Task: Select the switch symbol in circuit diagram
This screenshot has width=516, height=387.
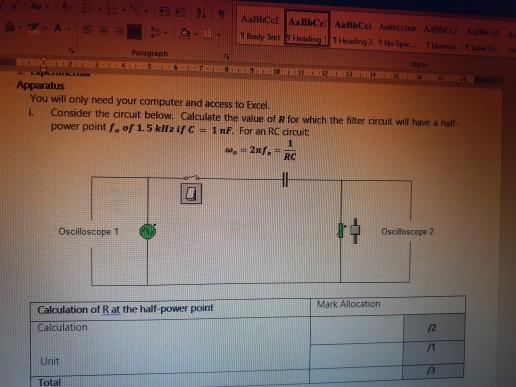Action: pos(192,178)
